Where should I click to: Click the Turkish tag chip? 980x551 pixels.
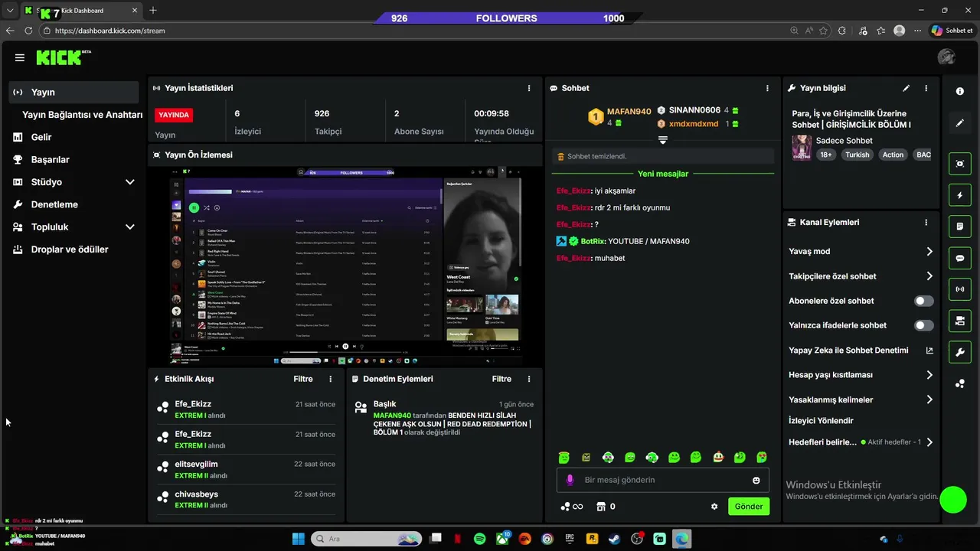pyautogui.click(x=857, y=155)
